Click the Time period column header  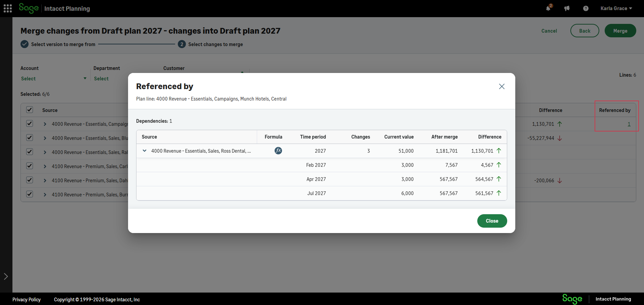pos(313,137)
